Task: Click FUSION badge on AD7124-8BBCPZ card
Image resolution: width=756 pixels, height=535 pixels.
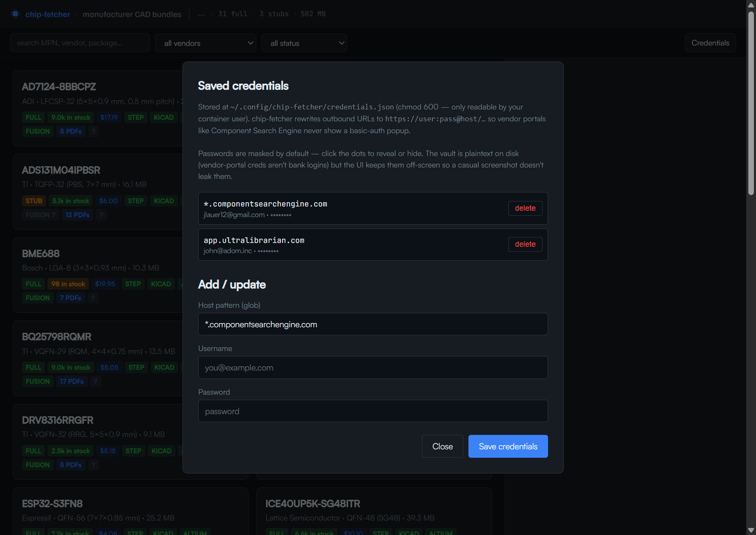Action: (38, 131)
